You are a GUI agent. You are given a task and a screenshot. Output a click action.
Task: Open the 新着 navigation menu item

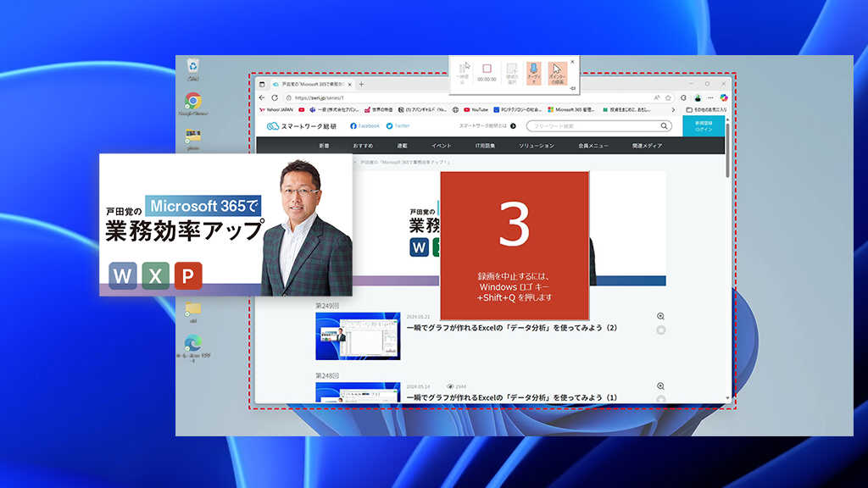click(x=324, y=146)
